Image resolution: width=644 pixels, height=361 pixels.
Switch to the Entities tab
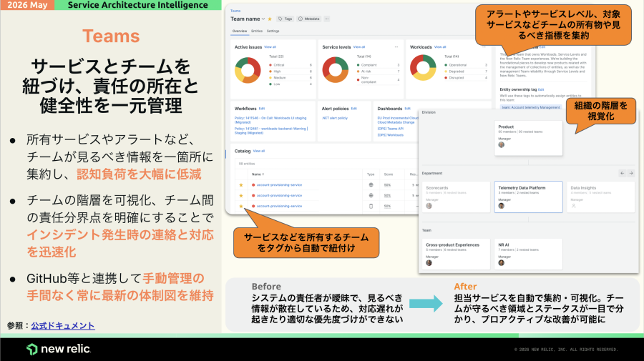click(x=257, y=31)
